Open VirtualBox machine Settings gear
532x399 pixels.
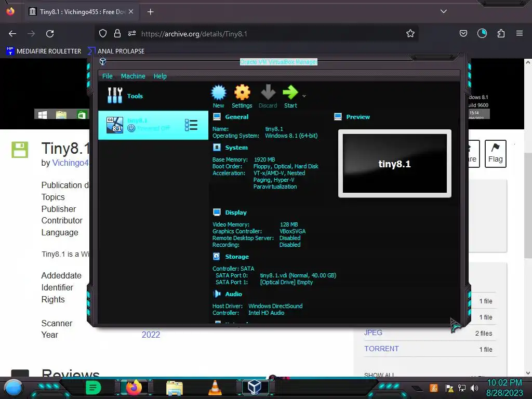(242, 96)
